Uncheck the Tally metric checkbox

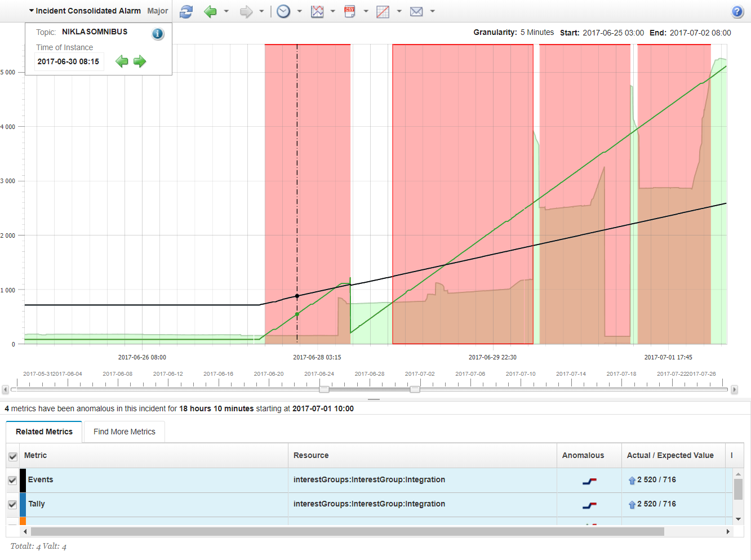point(12,505)
